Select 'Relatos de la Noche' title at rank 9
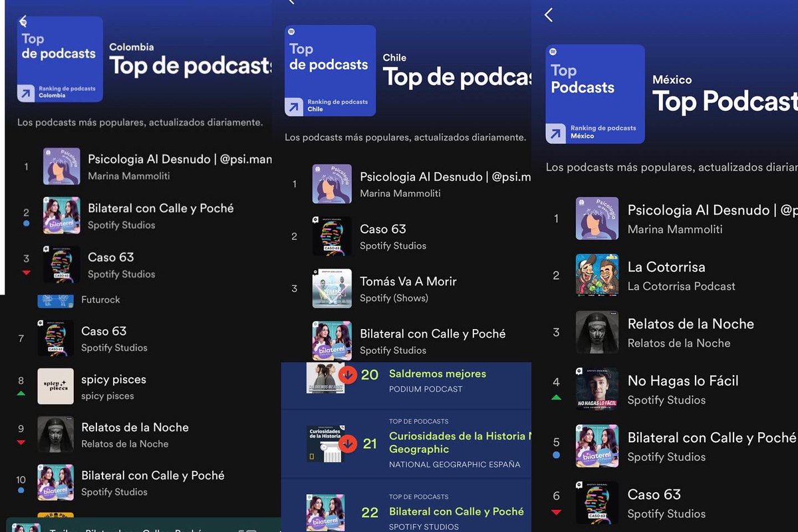This screenshot has height=532, width=798. point(135,428)
